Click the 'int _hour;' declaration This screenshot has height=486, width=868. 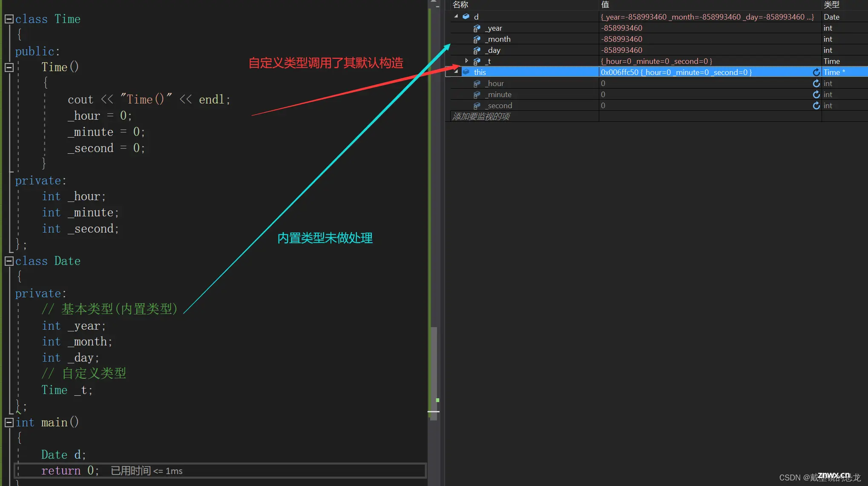click(73, 196)
